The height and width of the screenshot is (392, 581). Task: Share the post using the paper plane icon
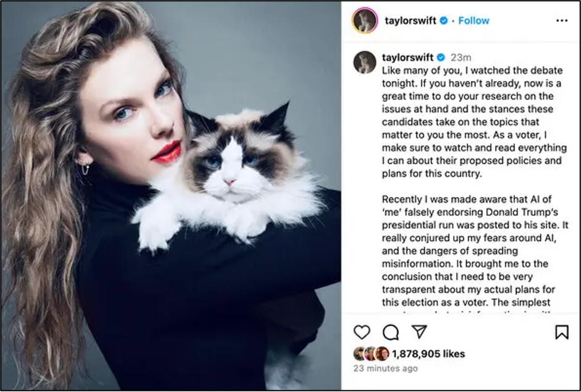(x=420, y=331)
